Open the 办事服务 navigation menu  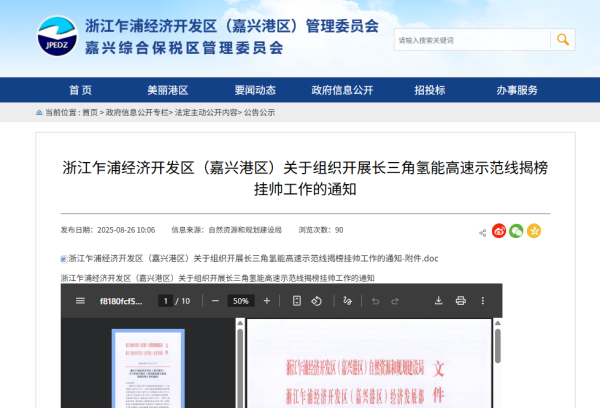[517, 90]
